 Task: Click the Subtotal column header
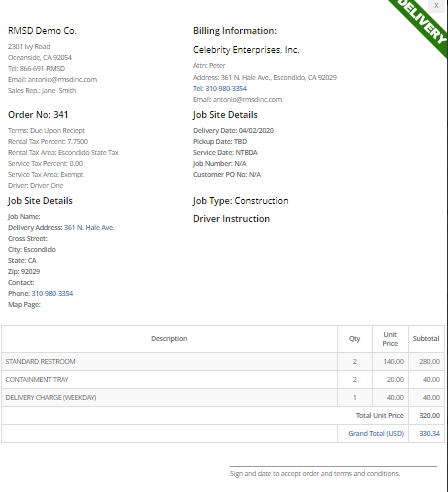426,339
